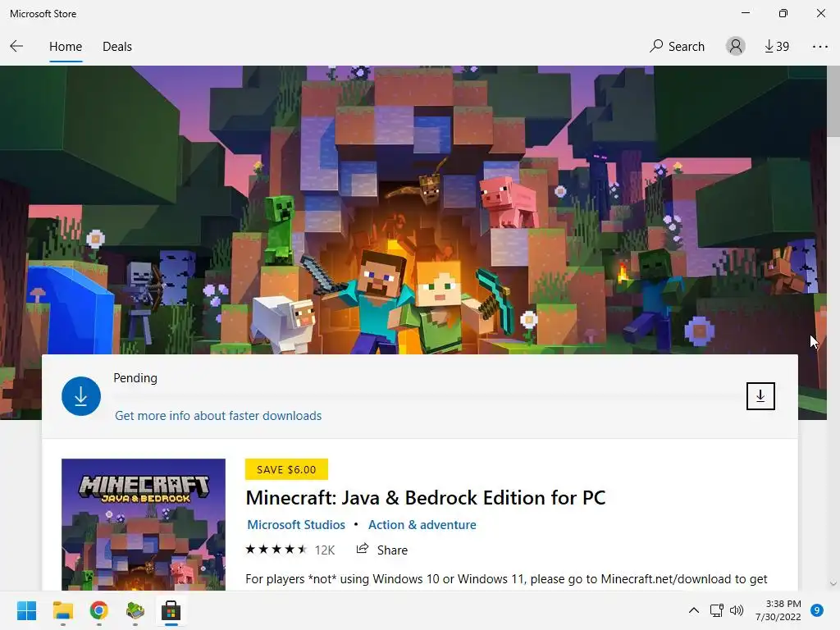This screenshot has width=840, height=630.
Task: Share this Minecraft store page
Action: click(382, 550)
